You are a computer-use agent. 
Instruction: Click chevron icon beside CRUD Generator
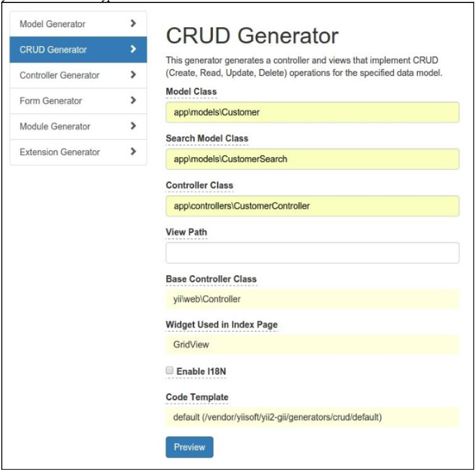(x=133, y=49)
